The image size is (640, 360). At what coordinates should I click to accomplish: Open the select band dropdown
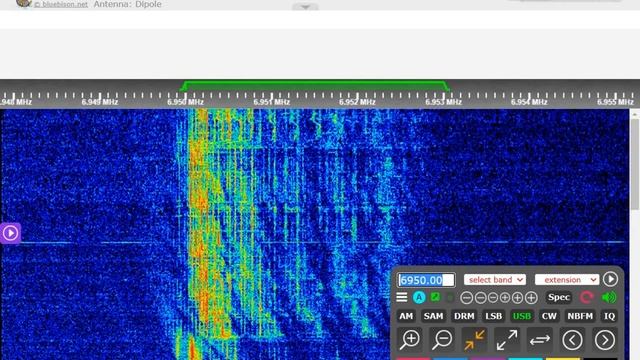pos(495,280)
